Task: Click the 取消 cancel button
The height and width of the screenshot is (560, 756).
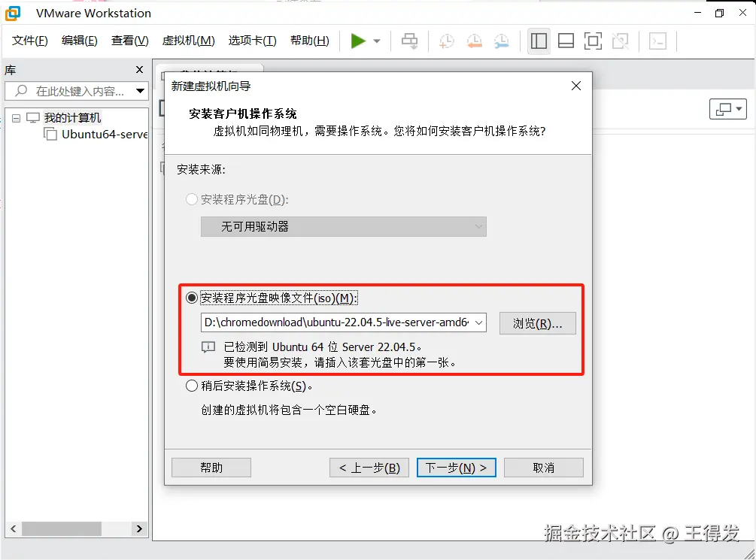Action: [x=544, y=468]
